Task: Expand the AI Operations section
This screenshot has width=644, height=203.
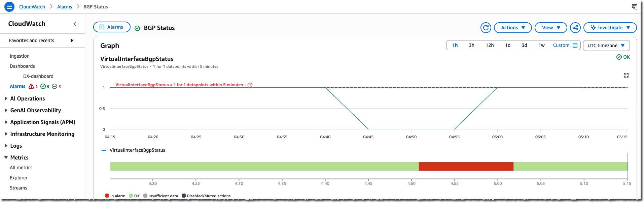Action: pyautogui.click(x=6, y=98)
